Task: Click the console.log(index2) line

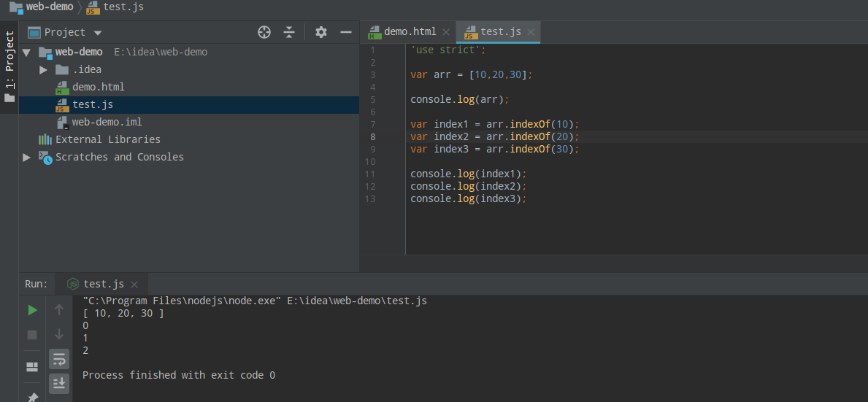Action: [469, 186]
